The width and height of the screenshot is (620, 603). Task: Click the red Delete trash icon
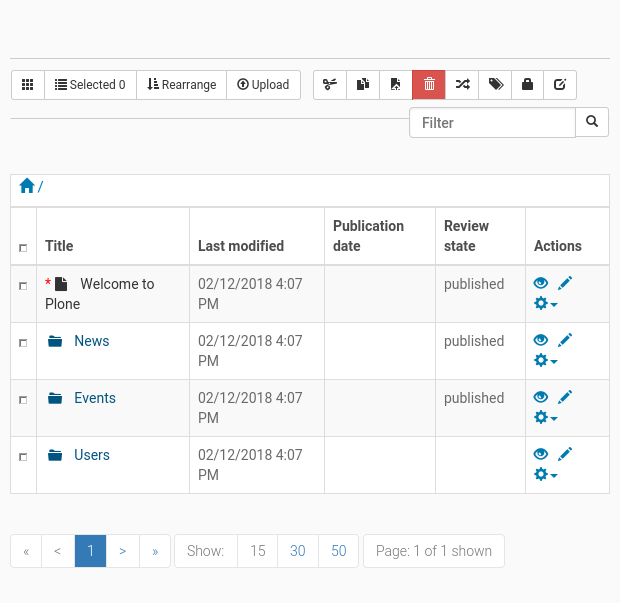(429, 85)
